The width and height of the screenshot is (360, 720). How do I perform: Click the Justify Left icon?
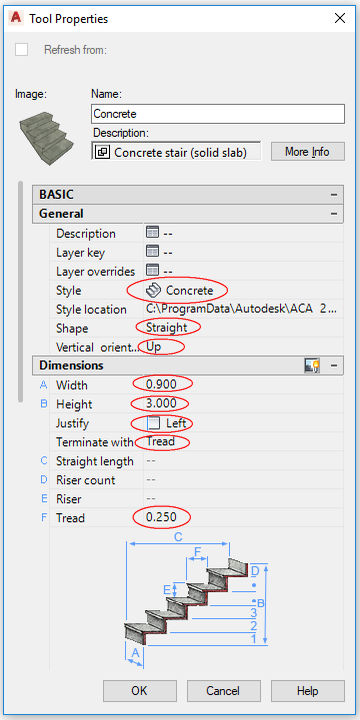pos(154,423)
